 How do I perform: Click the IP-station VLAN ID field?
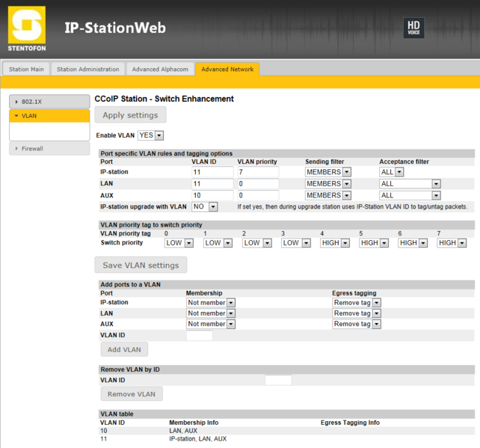[x=212, y=172]
